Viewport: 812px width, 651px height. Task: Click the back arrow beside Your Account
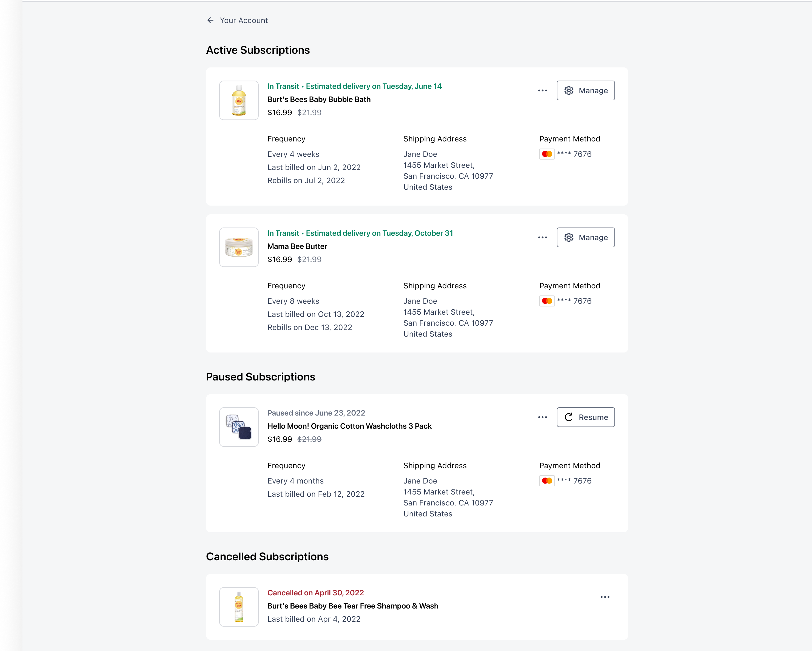click(210, 20)
